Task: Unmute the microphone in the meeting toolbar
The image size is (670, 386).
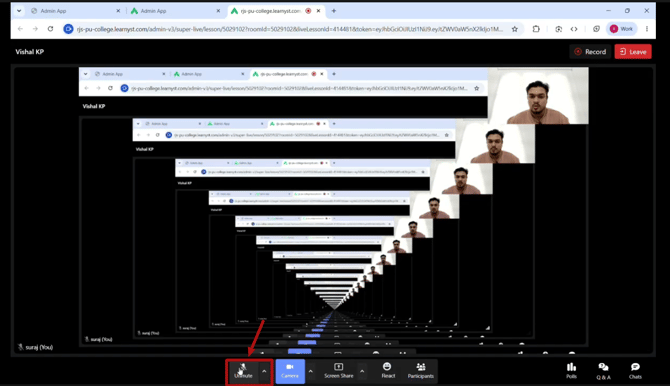Action: (x=243, y=371)
